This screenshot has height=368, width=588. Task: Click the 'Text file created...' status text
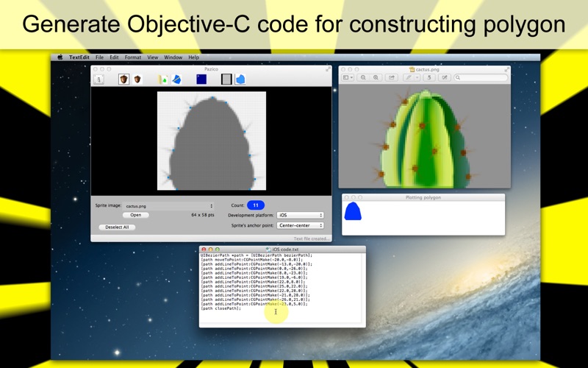(311, 238)
